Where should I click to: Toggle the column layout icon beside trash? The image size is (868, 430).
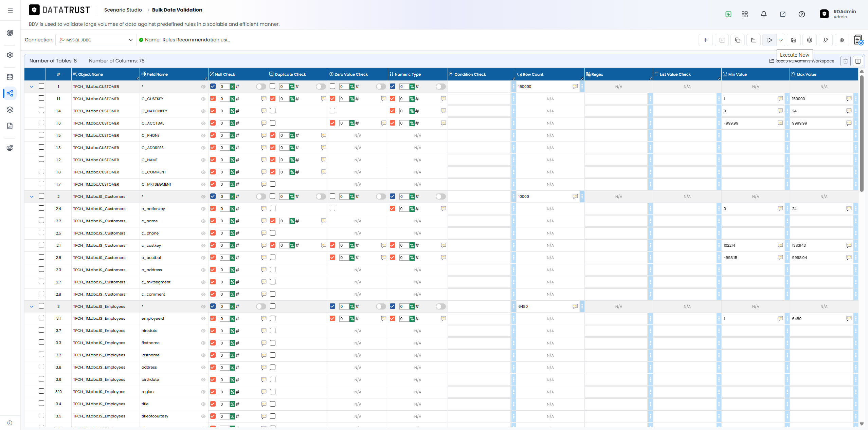pos(858,61)
